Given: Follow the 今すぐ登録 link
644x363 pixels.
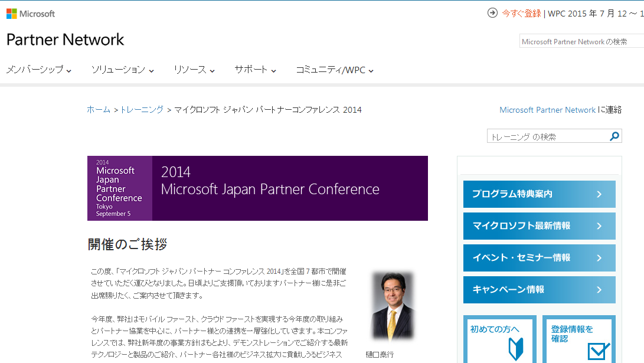Looking at the screenshot, I should (x=522, y=14).
